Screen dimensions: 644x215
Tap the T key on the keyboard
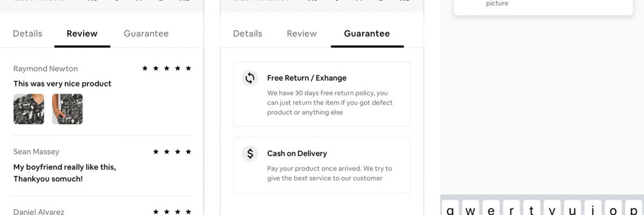(x=532, y=210)
